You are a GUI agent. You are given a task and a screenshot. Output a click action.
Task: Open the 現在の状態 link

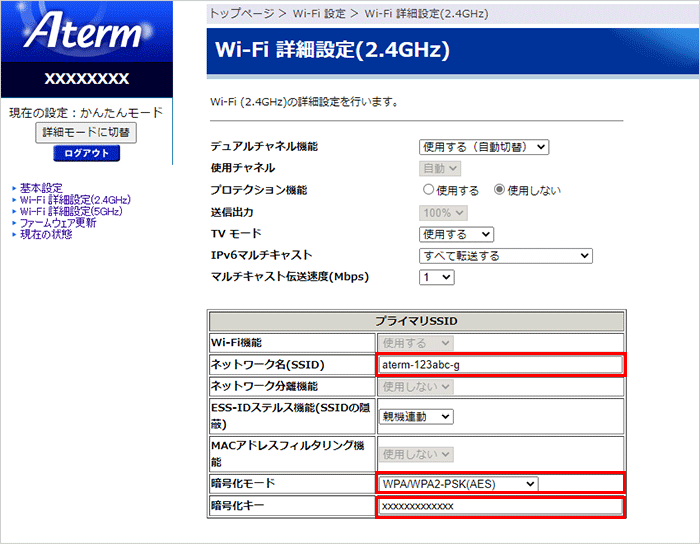[46, 234]
